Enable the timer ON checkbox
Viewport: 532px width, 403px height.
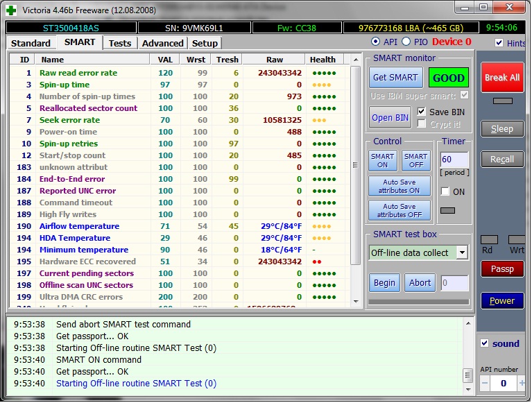click(445, 191)
